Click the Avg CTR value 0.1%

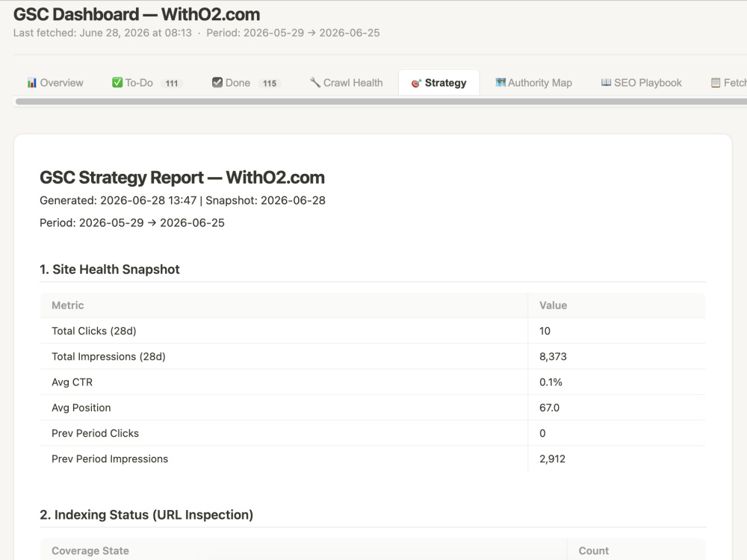click(551, 382)
